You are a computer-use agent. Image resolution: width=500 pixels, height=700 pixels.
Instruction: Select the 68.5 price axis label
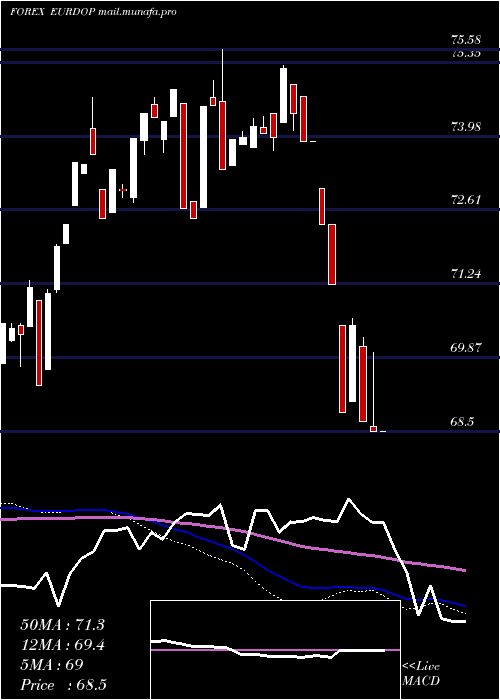pyautogui.click(x=462, y=421)
